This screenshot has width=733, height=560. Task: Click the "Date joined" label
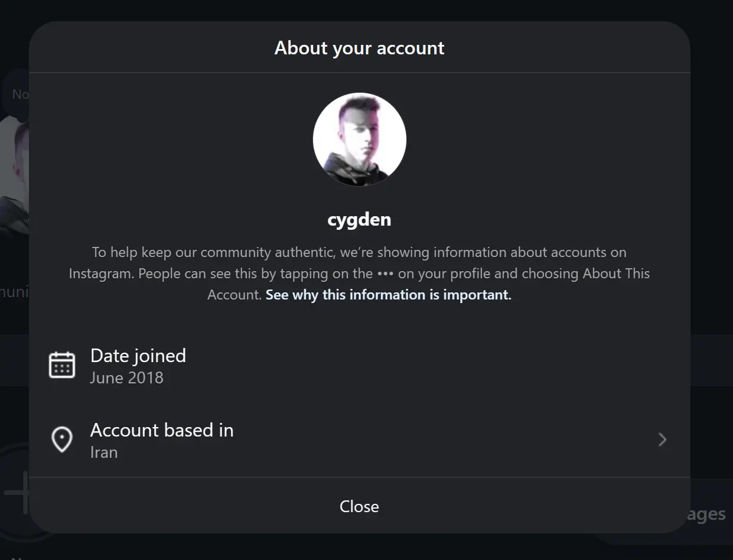coord(138,356)
